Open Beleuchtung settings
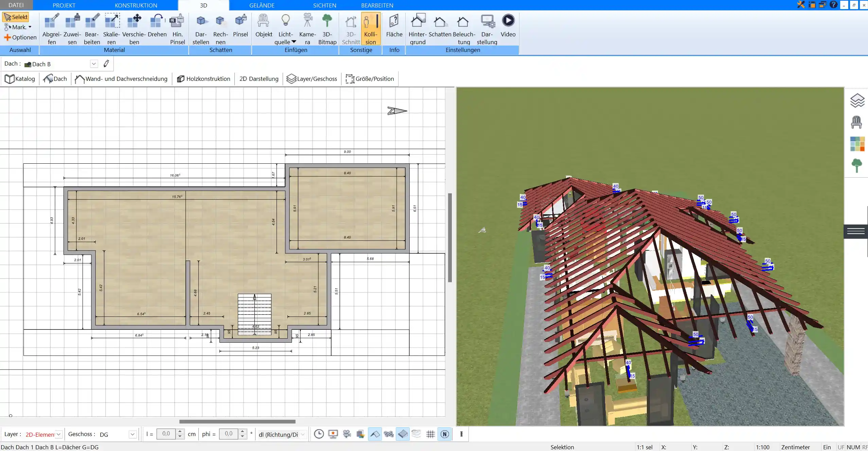The image size is (868, 451). click(x=464, y=29)
